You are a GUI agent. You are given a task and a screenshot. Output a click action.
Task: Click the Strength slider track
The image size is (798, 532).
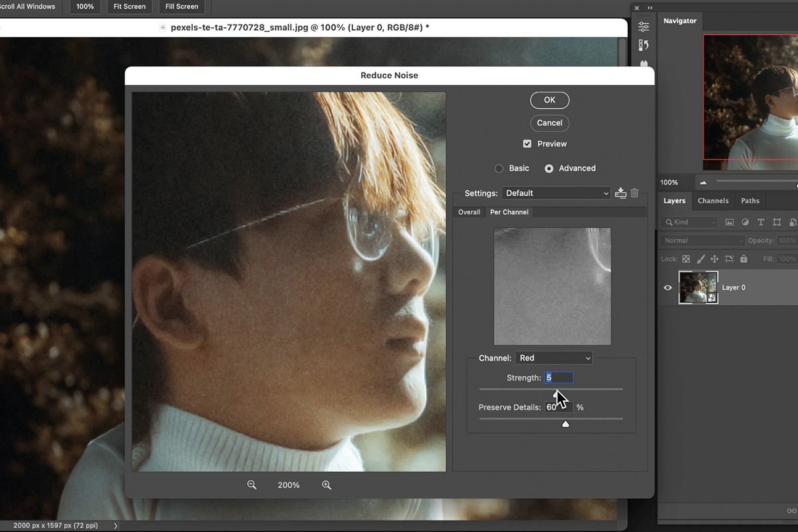pyautogui.click(x=551, y=389)
